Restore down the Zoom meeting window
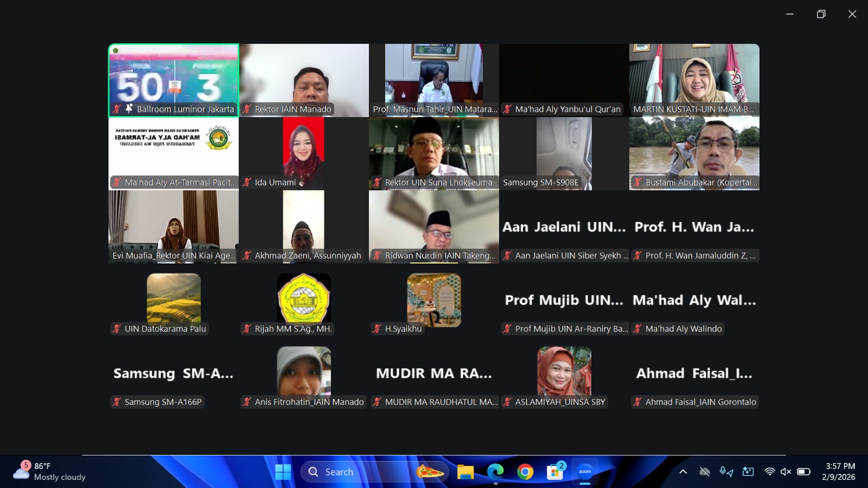The width and height of the screenshot is (868, 488). click(821, 14)
